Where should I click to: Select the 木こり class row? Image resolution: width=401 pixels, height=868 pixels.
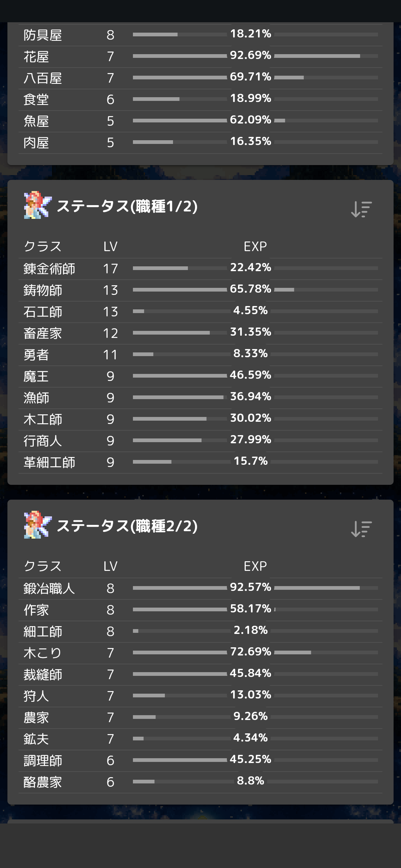point(200,653)
